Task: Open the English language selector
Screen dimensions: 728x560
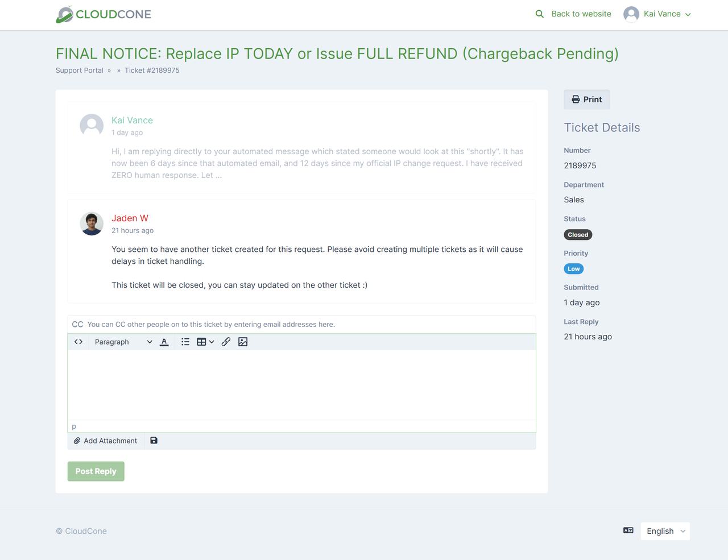Action: [665, 531]
